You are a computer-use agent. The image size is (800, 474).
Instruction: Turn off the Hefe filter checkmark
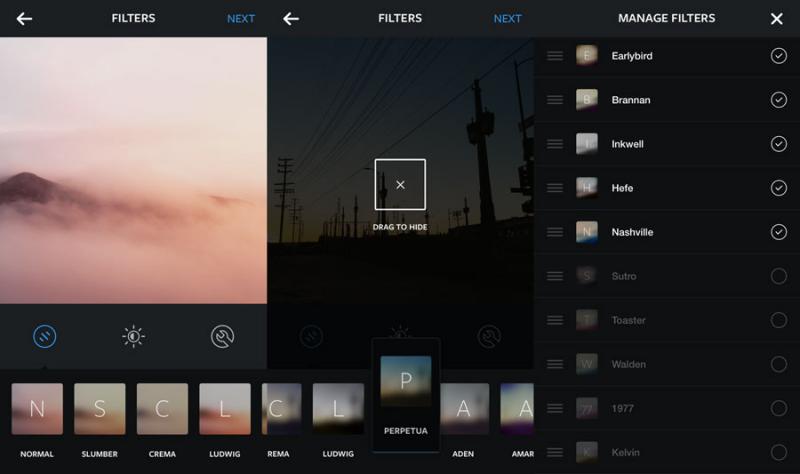pyautogui.click(x=779, y=188)
